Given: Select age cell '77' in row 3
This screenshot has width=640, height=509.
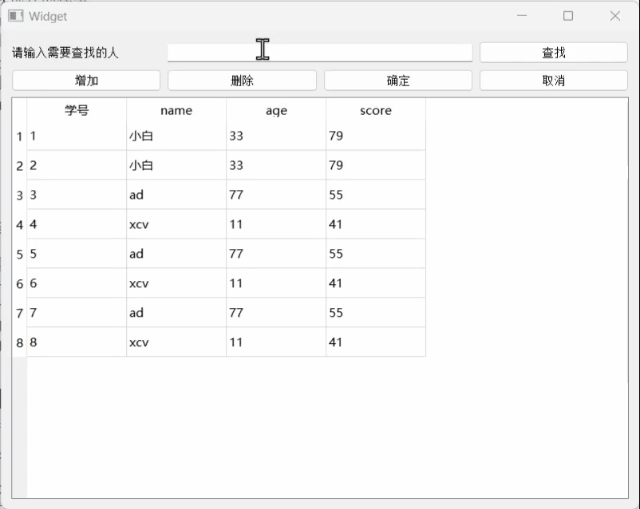Looking at the screenshot, I should click(276, 195).
